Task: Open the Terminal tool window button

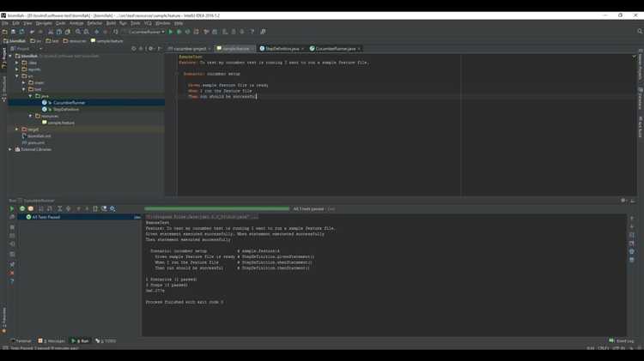Action: pos(21,341)
